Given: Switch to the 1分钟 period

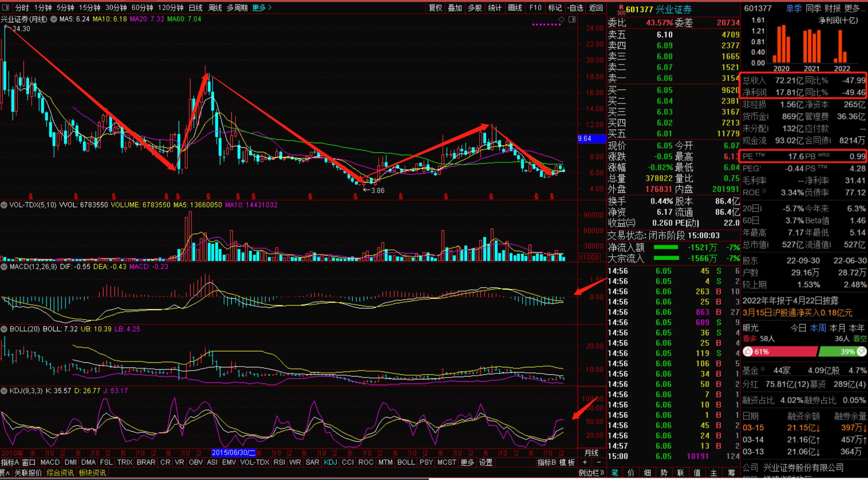Looking at the screenshot, I should [x=43, y=8].
